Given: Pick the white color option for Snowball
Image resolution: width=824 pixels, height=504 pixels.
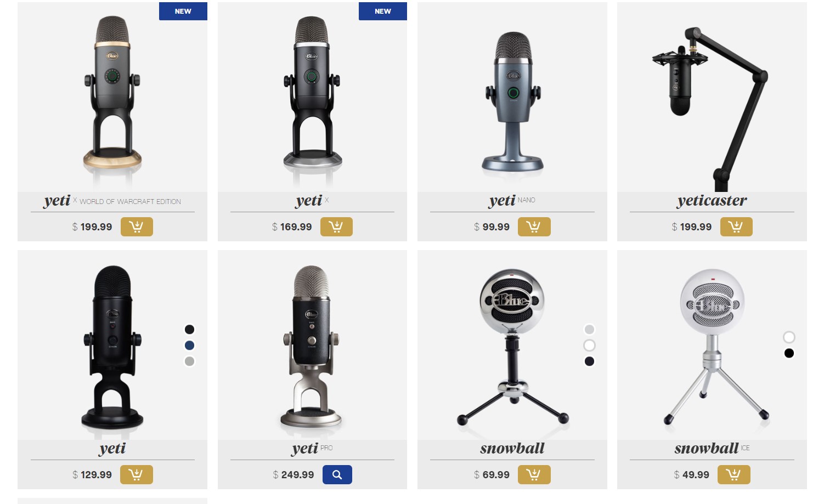Looking at the screenshot, I should 589,345.
